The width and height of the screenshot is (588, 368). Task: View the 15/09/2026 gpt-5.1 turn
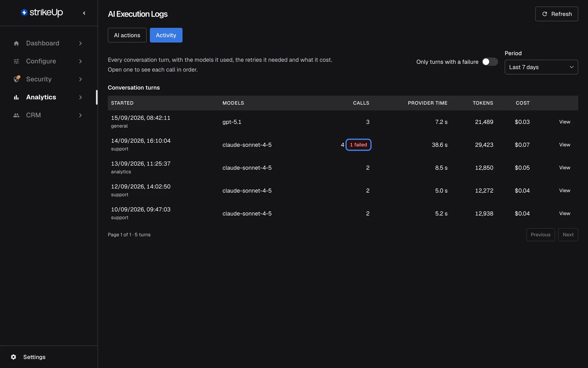pyautogui.click(x=564, y=122)
